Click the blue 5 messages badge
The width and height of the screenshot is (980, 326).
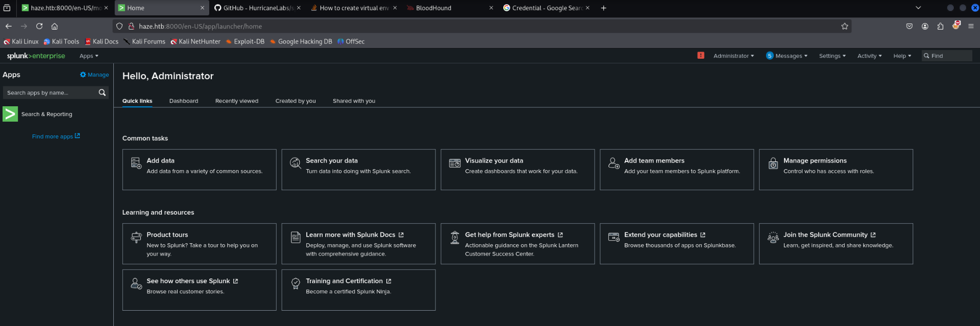(770, 56)
